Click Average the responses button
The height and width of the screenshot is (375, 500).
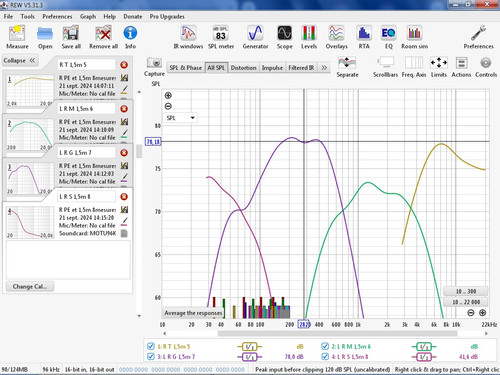pos(193,313)
